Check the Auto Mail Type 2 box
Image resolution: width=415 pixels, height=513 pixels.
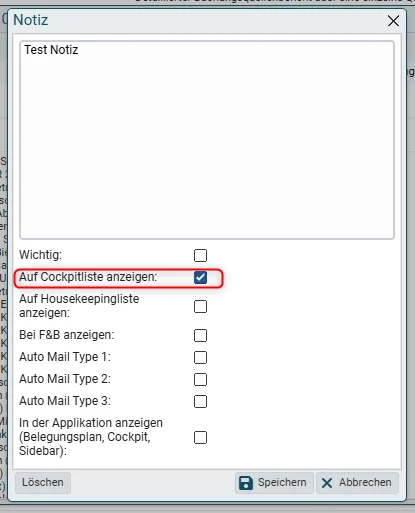click(200, 379)
